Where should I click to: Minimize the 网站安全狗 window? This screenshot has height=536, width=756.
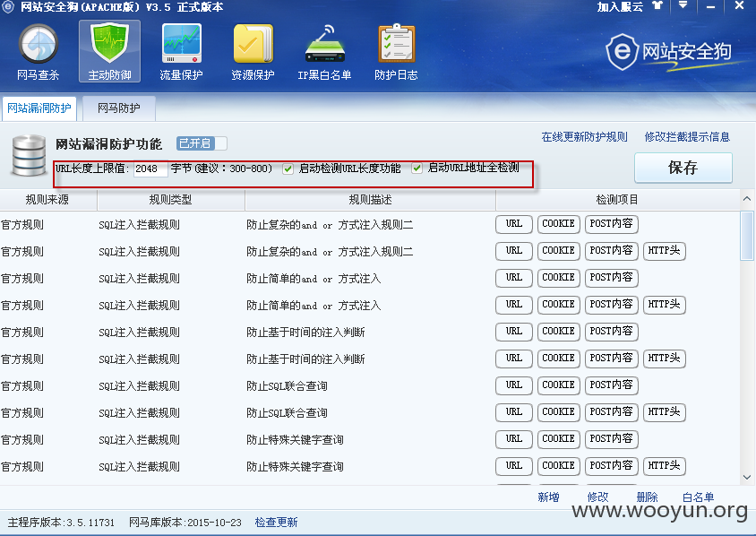pos(710,7)
